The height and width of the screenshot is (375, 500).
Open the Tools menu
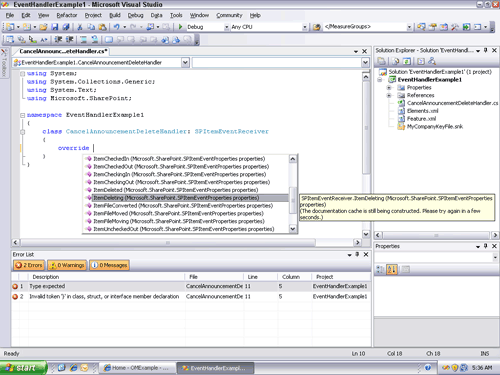coord(176,15)
